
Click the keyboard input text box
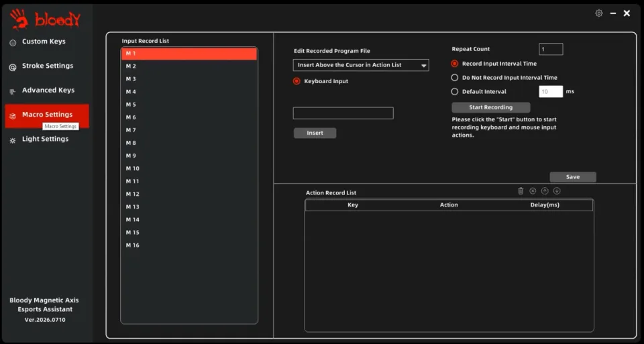(343, 113)
